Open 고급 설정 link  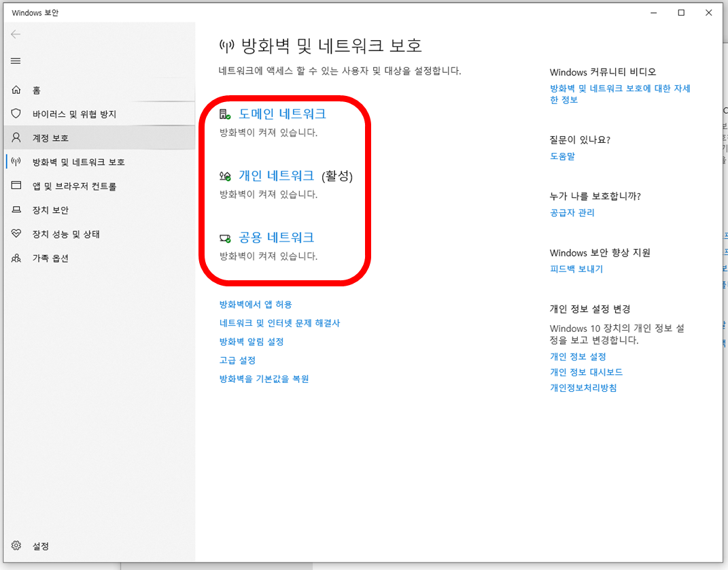click(237, 360)
